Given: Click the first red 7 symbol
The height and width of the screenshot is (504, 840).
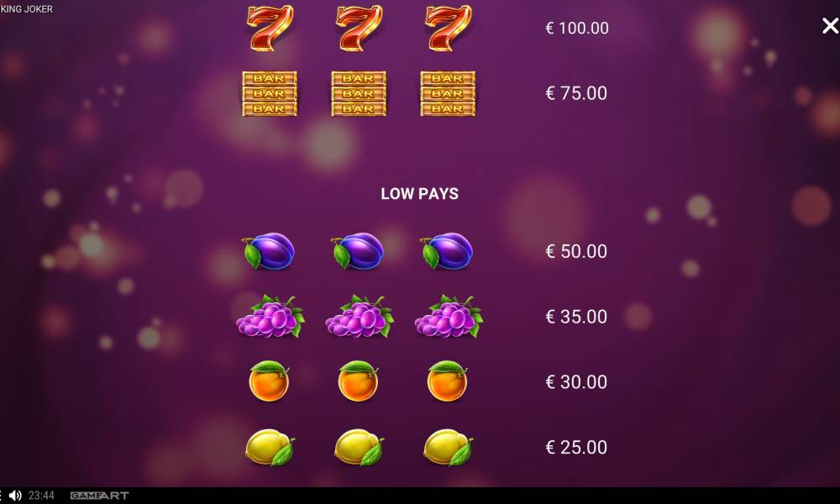Looking at the screenshot, I should (270, 28).
